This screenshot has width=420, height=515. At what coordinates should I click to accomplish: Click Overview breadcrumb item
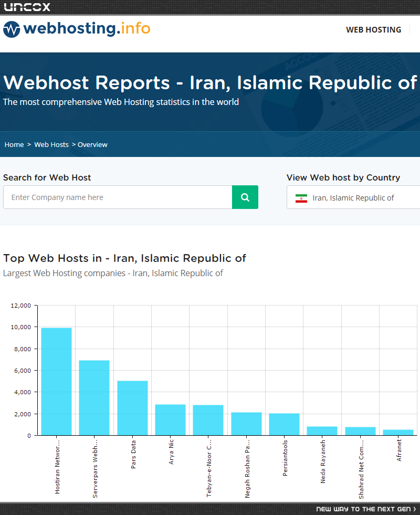pyautogui.click(x=92, y=144)
